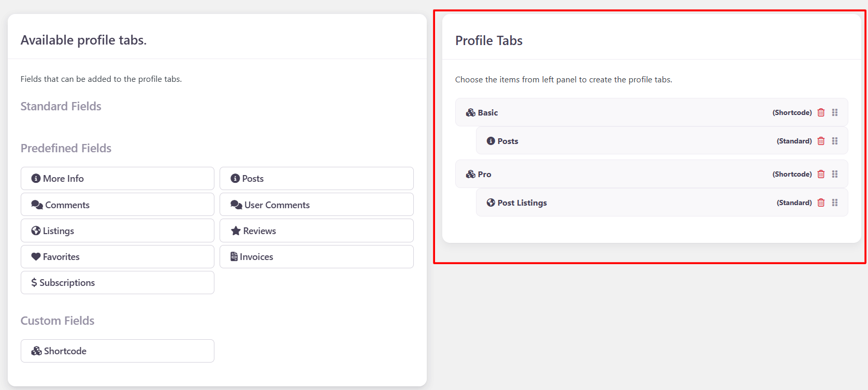Delete the Post Listings tab item

click(x=821, y=203)
